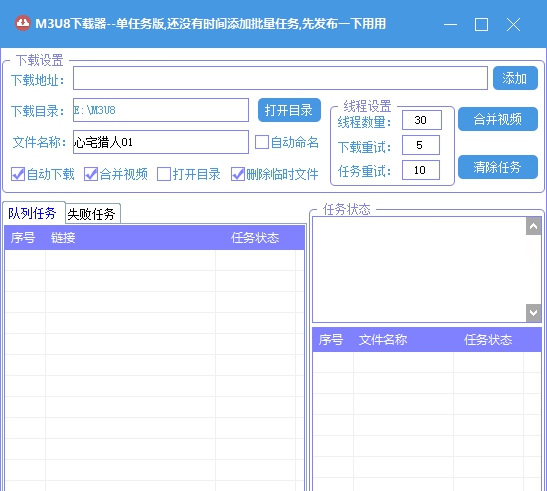
Task: Switch to the 队列任务 tab
Action: (33, 213)
